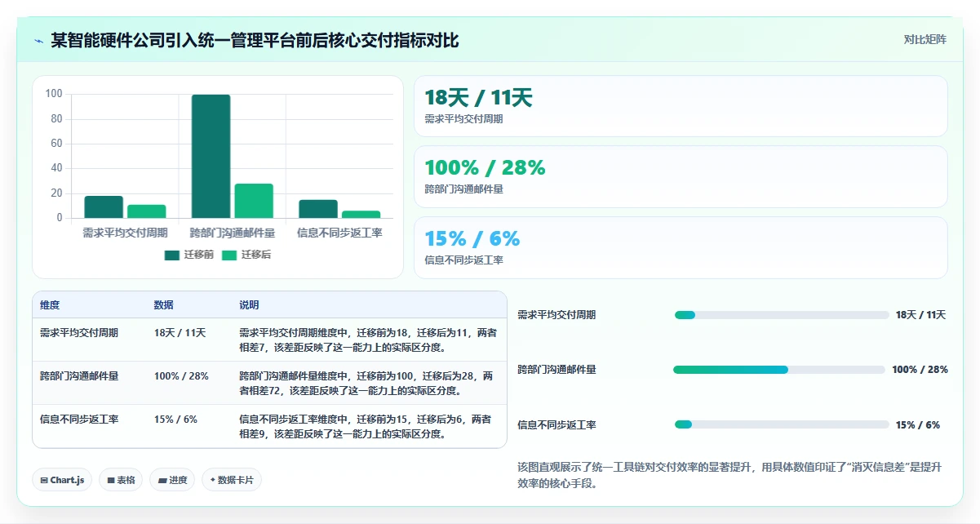Toggle the 迁移后 legend item
980x524 pixels.
click(x=246, y=255)
